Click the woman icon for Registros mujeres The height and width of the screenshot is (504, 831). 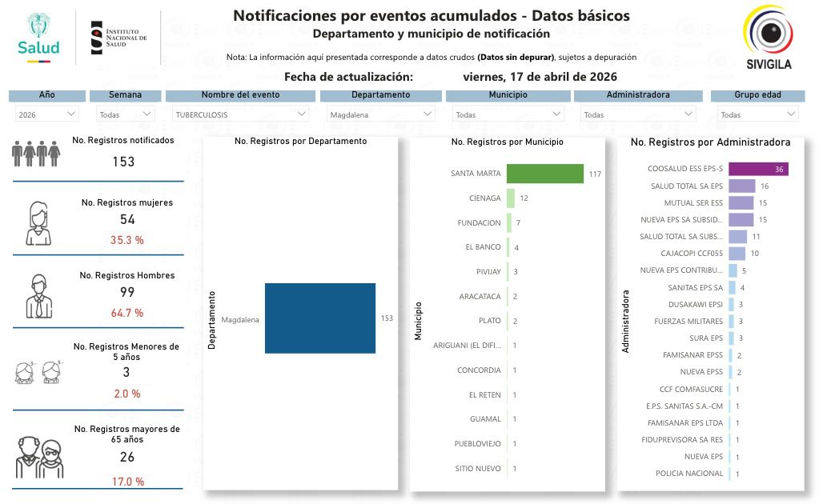(x=38, y=223)
